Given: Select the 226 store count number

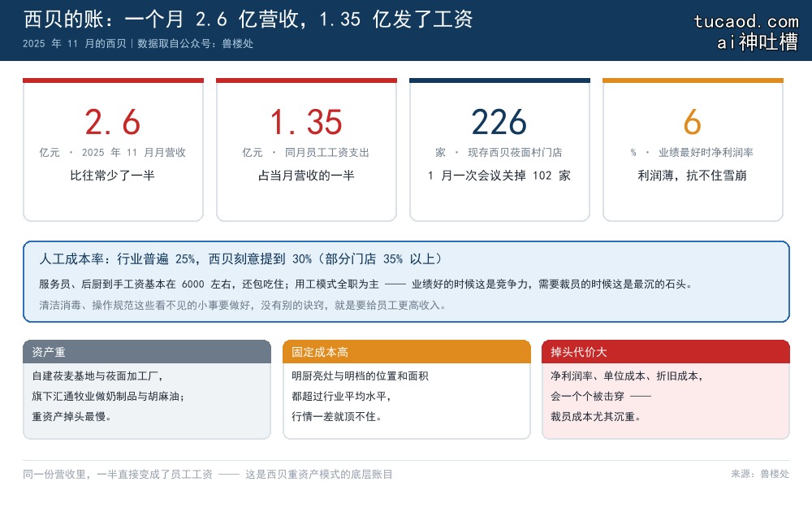Looking at the screenshot, I should pos(499,123).
